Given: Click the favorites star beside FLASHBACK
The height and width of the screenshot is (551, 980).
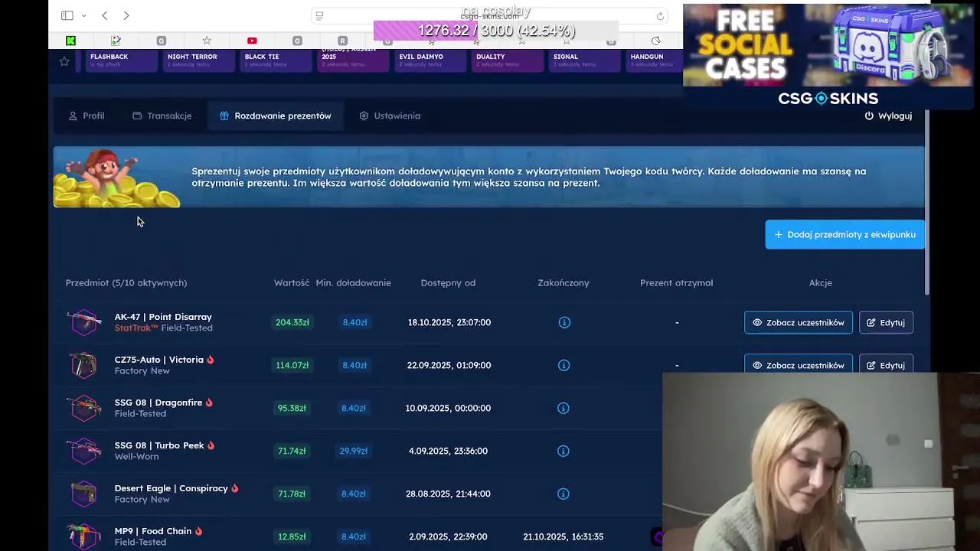Looking at the screenshot, I should (64, 61).
